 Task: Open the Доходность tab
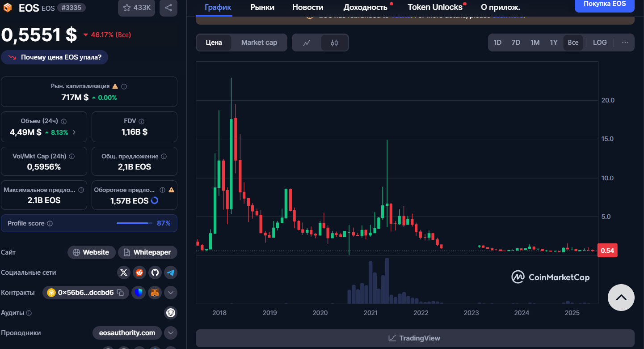click(366, 7)
